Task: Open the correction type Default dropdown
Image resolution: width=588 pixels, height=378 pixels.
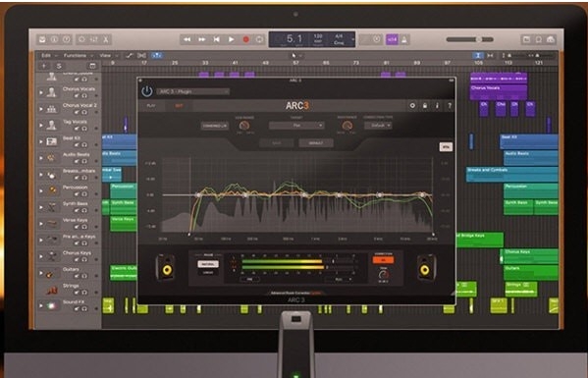Action: coord(378,126)
